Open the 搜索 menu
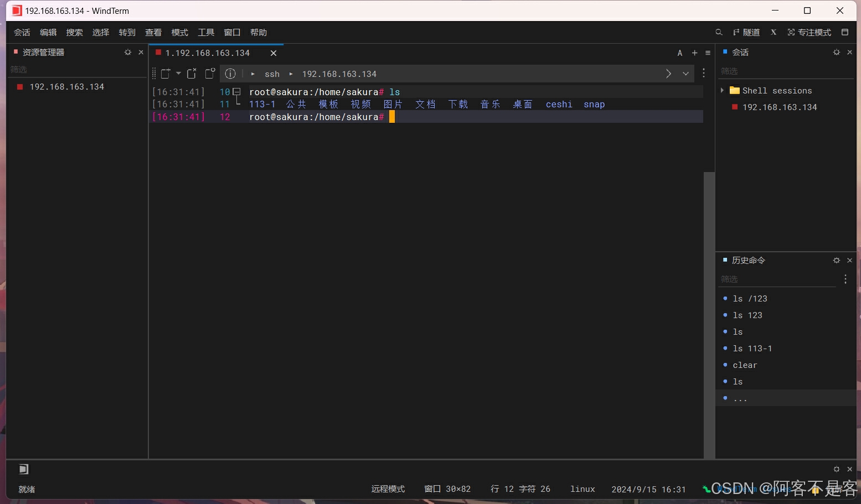 75,32
